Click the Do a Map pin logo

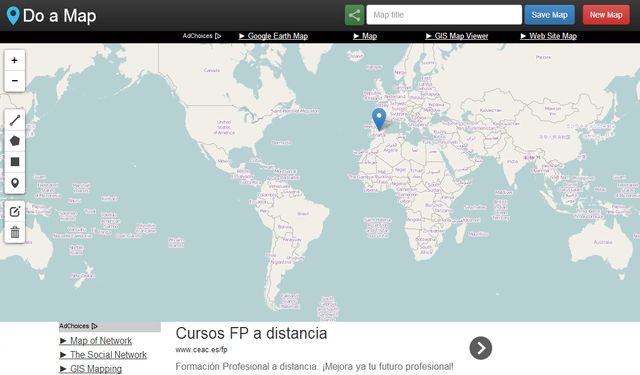point(13,16)
